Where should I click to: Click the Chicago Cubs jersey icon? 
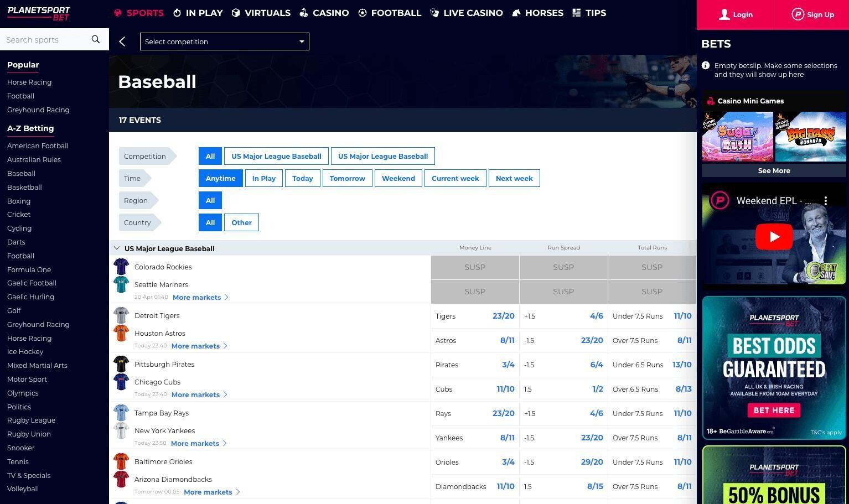coord(121,382)
